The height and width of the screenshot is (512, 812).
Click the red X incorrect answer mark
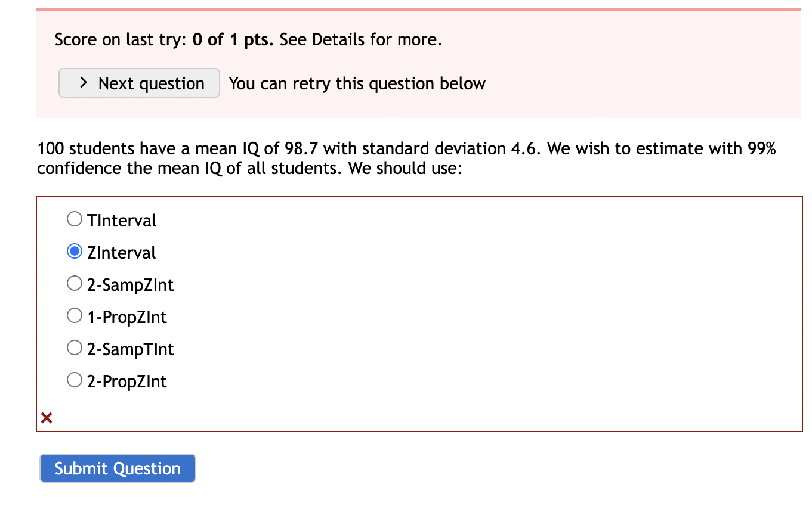coord(46,418)
